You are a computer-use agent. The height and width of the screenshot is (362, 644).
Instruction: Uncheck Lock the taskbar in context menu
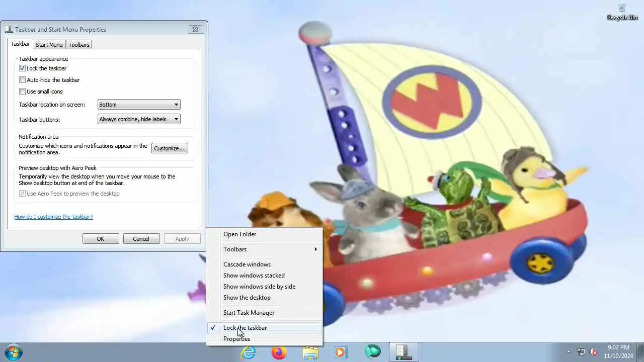point(264,328)
